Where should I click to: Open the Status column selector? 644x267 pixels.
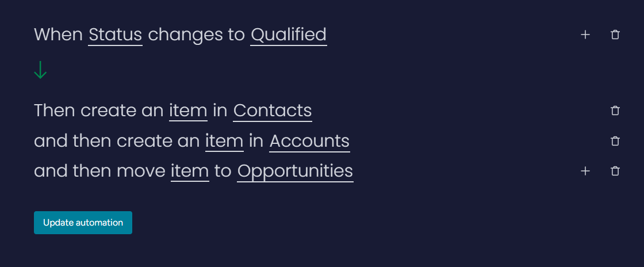(115, 35)
